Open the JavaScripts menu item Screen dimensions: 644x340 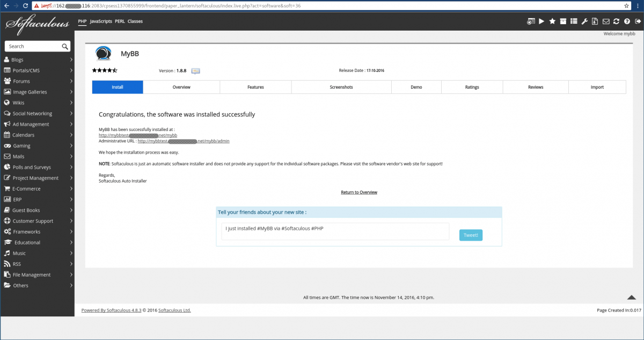[x=101, y=21]
